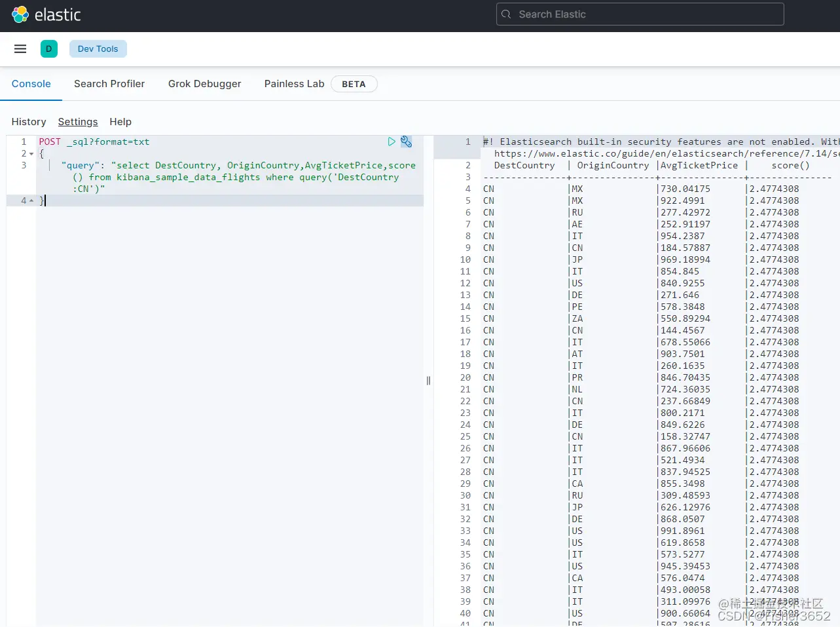This screenshot has width=840, height=627.
Task: Select origin ZA in output row 15
Action: click(x=577, y=318)
